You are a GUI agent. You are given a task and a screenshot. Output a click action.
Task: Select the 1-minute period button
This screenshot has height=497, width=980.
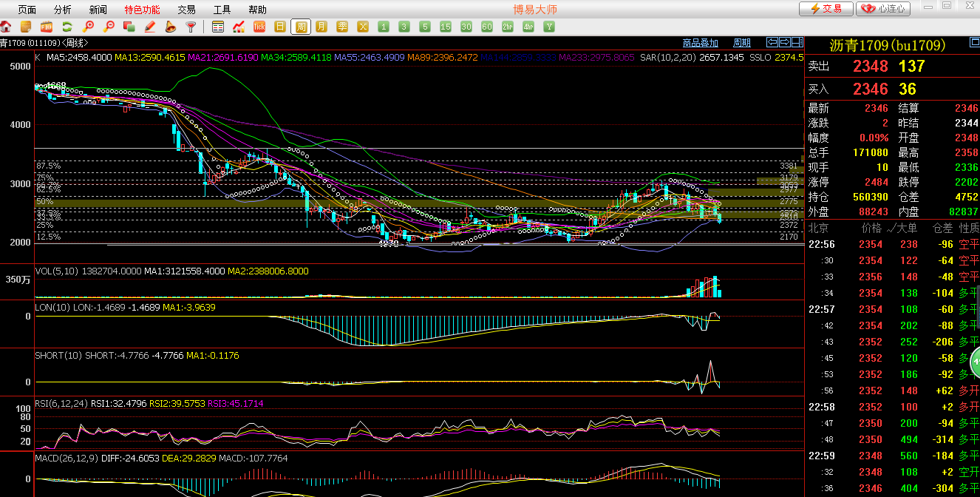pyautogui.click(x=384, y=27)
